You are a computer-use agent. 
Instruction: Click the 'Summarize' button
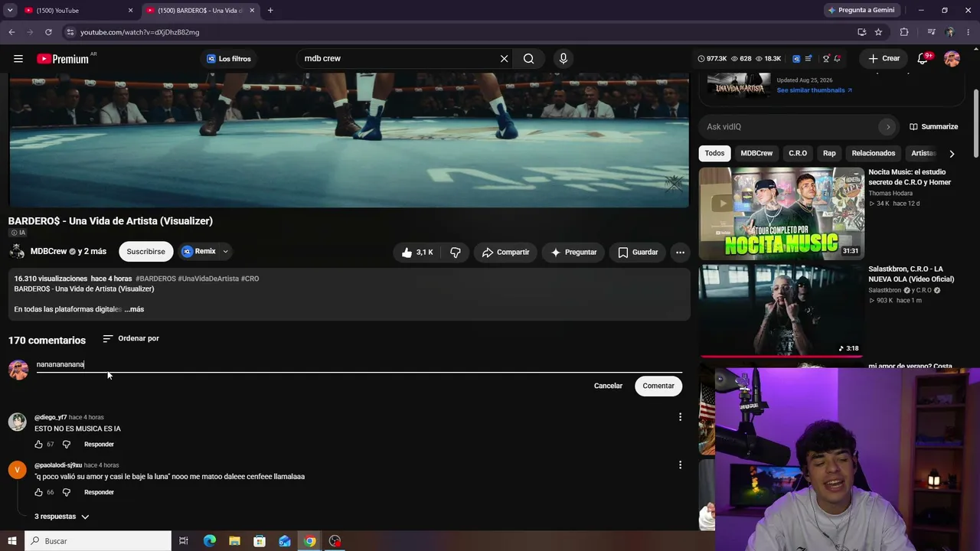coord(933,127)
